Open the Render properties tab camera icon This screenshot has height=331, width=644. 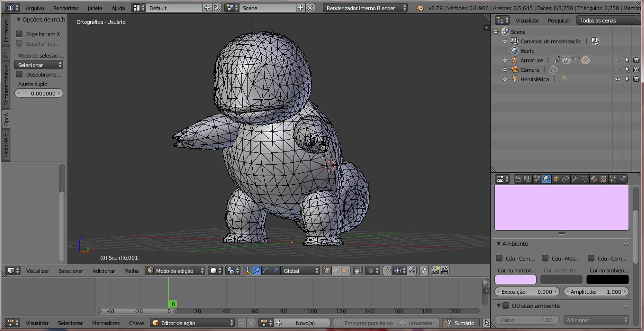click(x=518, y=179)
